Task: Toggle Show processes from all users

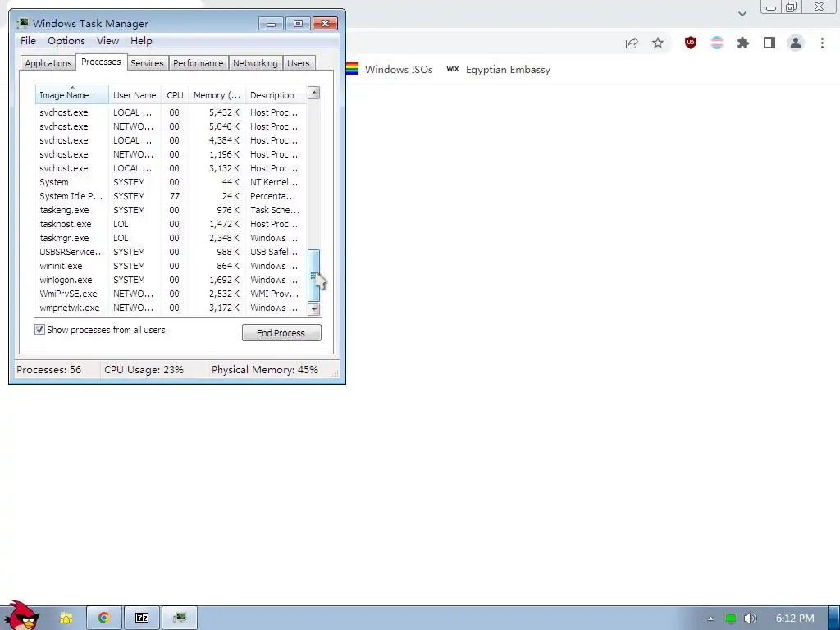Action: click(39, 330)
